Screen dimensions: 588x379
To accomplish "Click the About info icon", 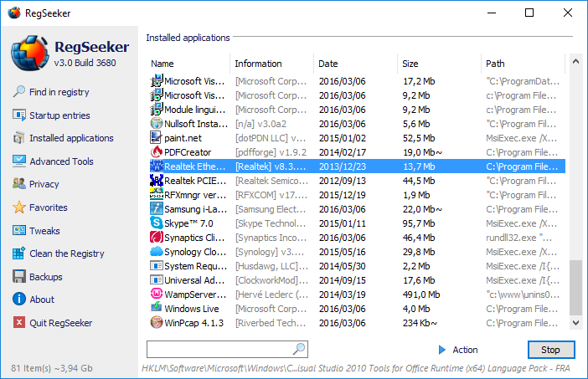I will point(18,300).
